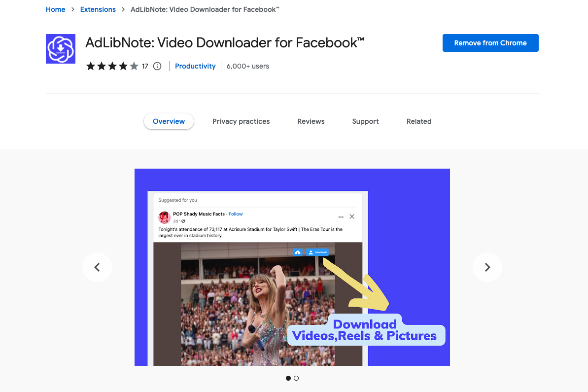Click the AdLibNote extension logo

[x=60, y=48]
